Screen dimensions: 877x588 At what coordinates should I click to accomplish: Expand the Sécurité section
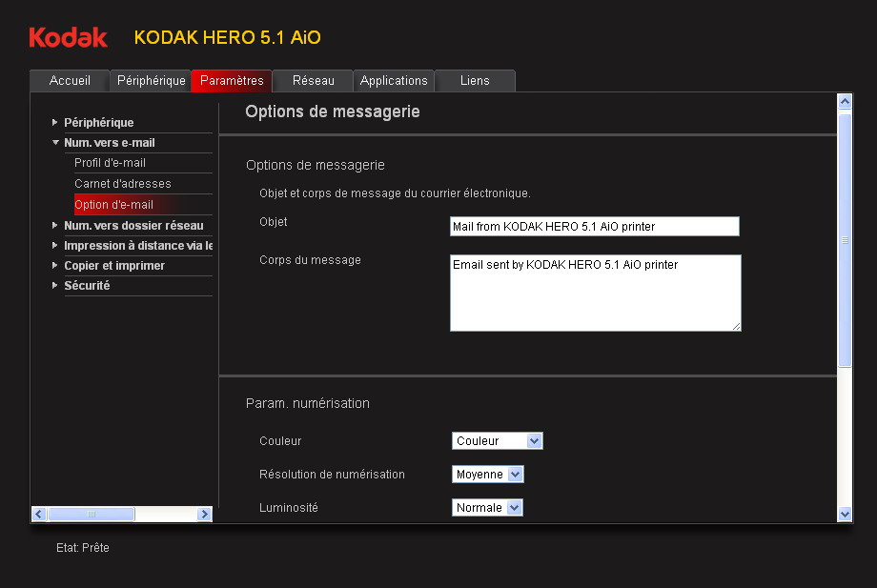86,286
